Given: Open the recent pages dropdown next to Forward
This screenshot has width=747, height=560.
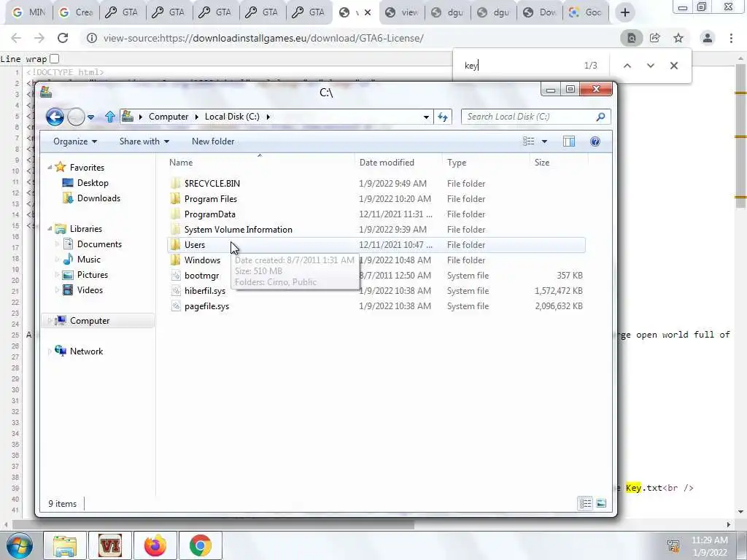Looking at the screenshot, I should pyautogui.click(x=90, y=117).
